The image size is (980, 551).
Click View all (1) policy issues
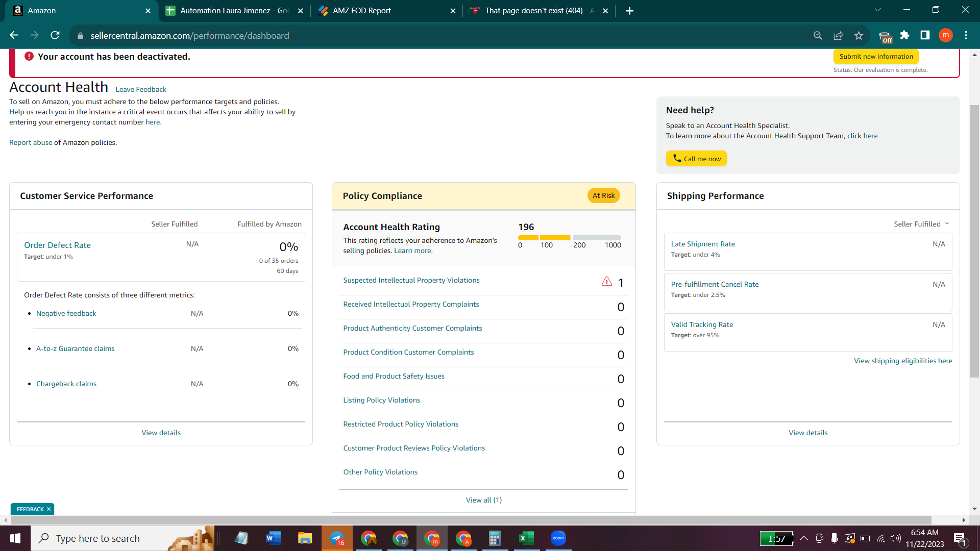[484, 500]
